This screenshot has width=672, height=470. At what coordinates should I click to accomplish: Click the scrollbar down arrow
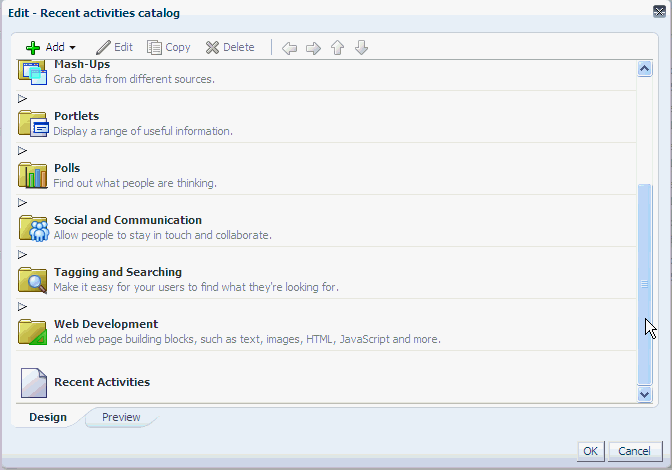[x=645, y=394]
